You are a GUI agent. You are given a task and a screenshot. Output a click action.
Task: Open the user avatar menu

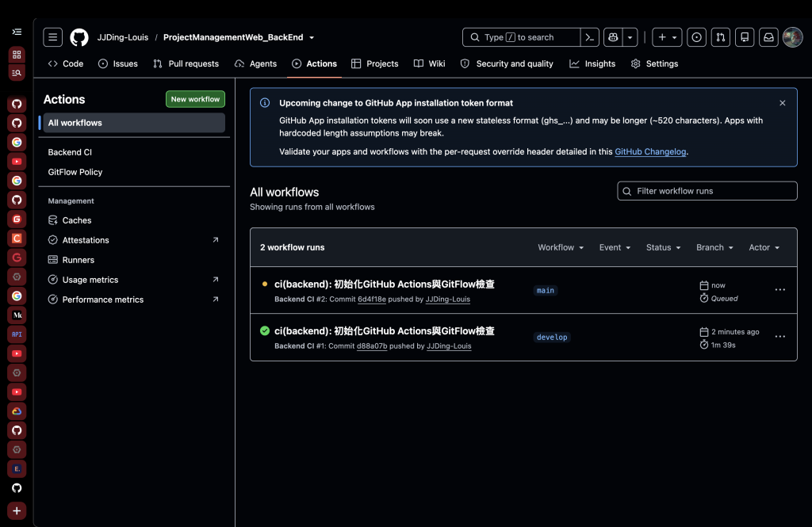coord(792,37)
